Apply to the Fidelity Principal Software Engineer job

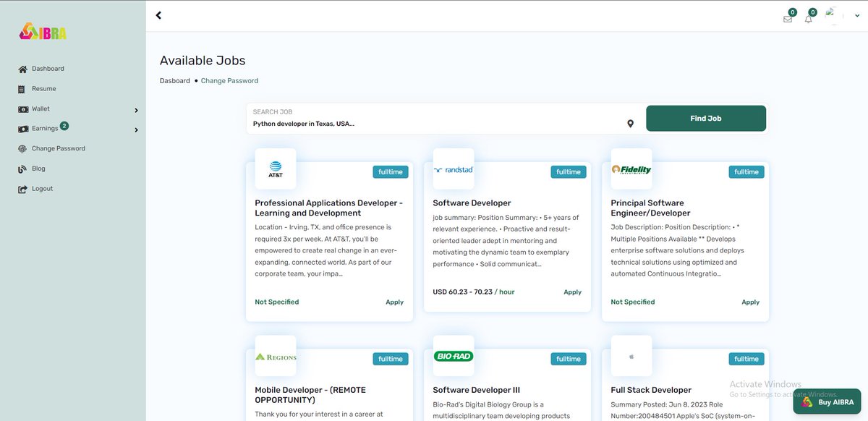[x=750, y=302]
